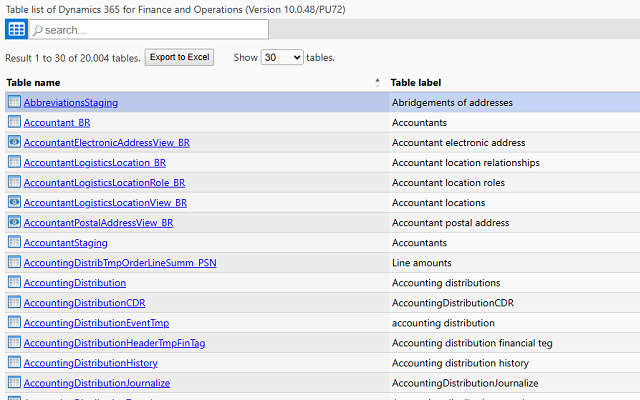Image resolution: width=640 pixels, height=400 pixels.
Task: Click the 'Accounting distributions' label cell
Action: (x=446, y=283)
